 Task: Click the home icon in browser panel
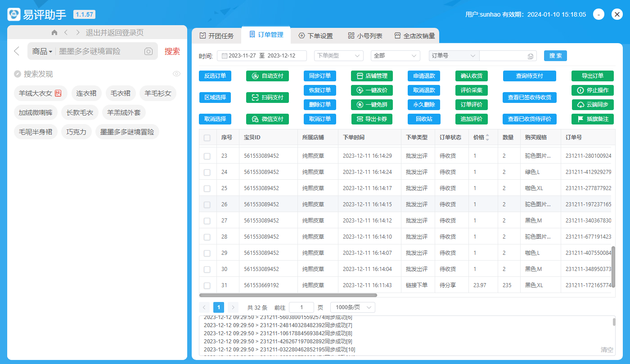[x=54, y=32]
